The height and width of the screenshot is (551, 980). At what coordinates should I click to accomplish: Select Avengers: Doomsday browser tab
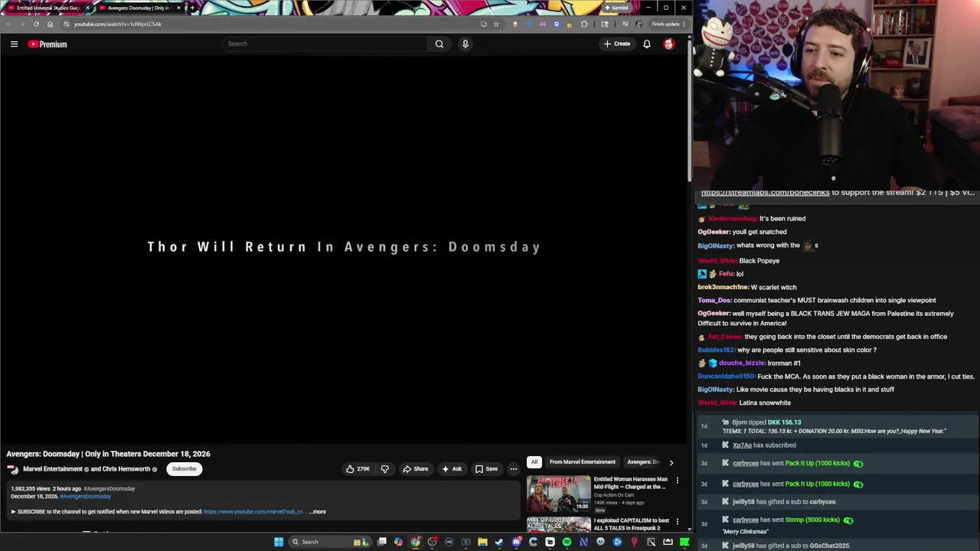click(138, 8)
